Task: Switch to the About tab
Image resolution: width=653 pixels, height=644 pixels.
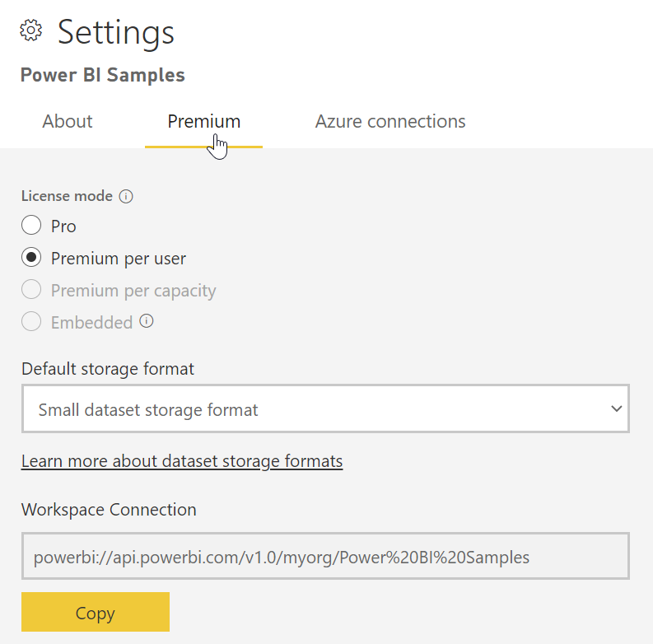Action: tap(67, 122)
